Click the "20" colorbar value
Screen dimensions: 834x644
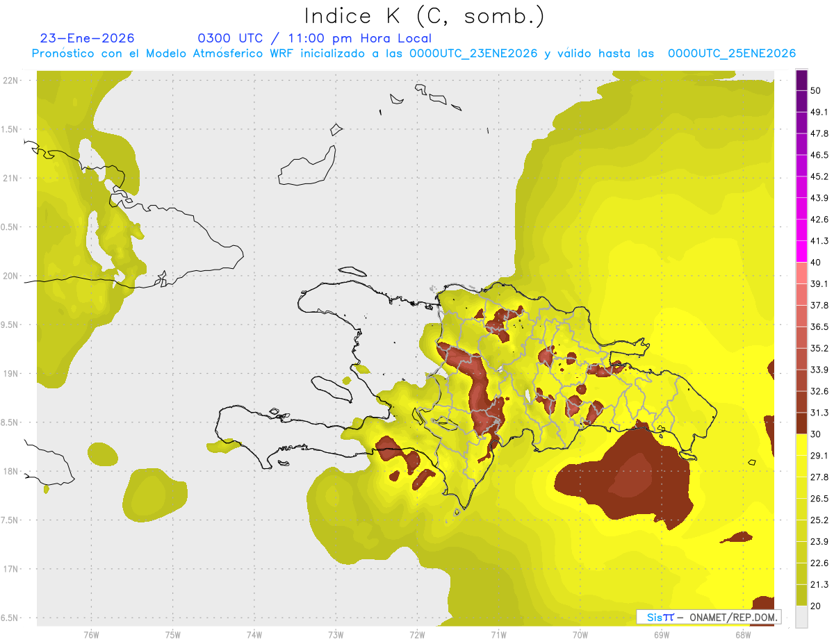tap(816, 606)
